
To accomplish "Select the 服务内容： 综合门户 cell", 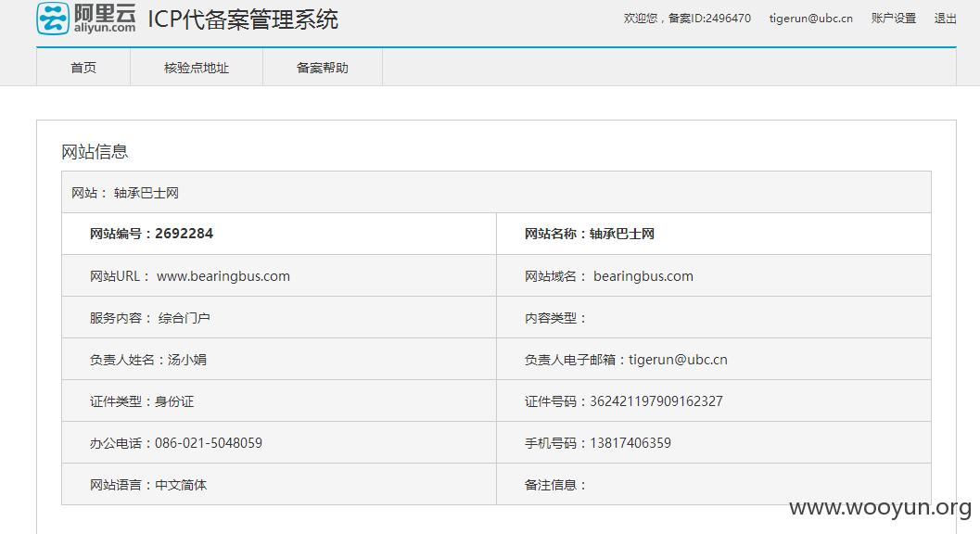I will [279, 318].
